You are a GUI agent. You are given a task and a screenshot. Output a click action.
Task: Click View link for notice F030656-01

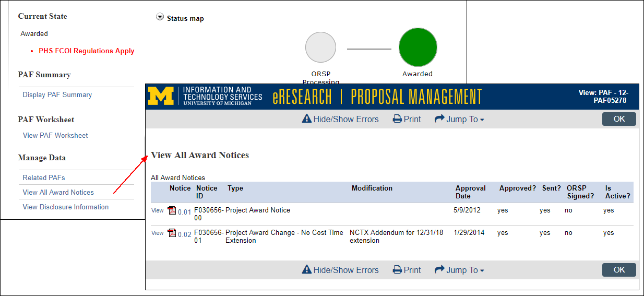click(x=158, y=233)
